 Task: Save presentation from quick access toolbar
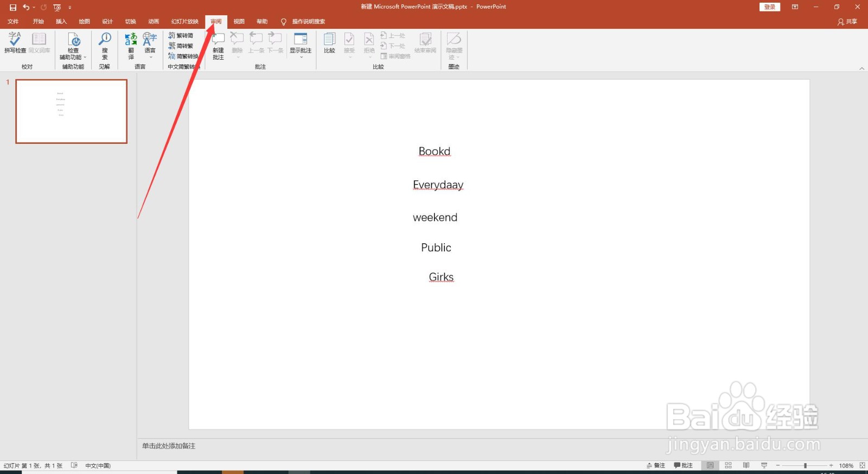[13, 7]
